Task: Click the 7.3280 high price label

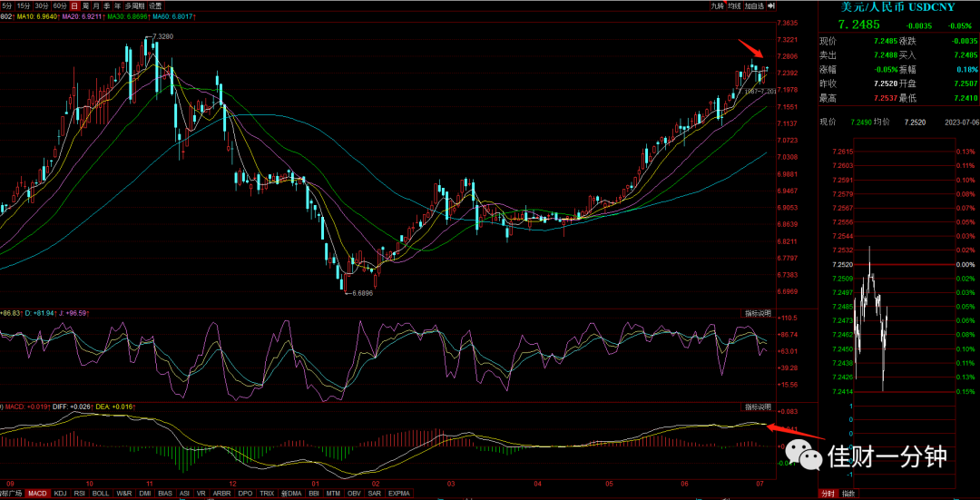Action: (162, 36)
